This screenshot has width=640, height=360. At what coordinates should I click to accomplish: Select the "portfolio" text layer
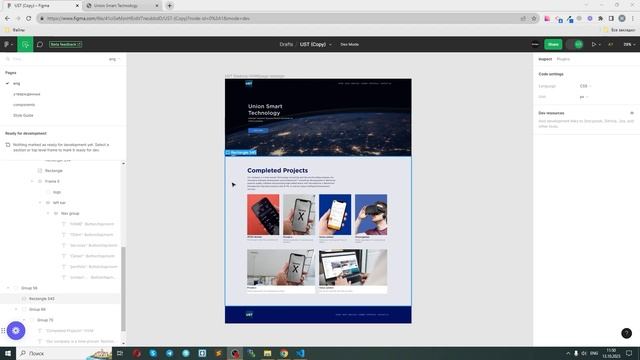click(x=93, y=267)
